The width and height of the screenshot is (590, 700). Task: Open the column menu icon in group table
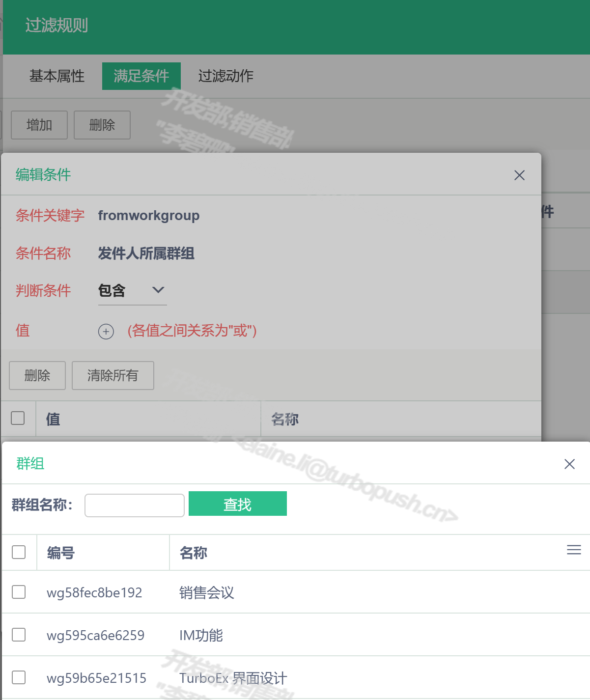pos(573,550)
